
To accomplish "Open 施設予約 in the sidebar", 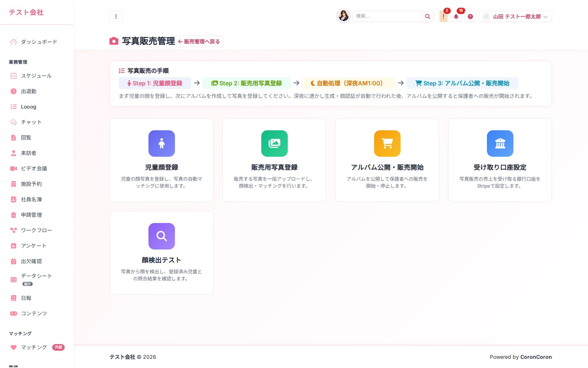I will pos(37,184).
